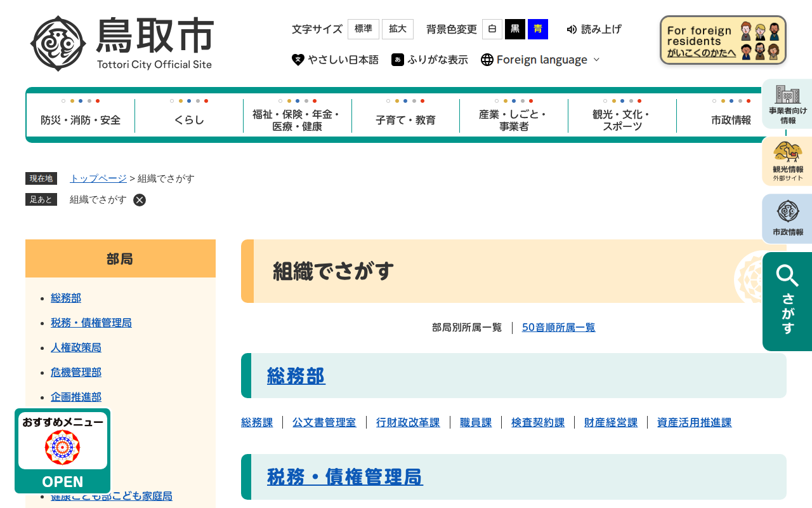Screen dimensions: 812x508
Task: Open the 観光情報 external site icon
Action: click(x=787, y=161)
